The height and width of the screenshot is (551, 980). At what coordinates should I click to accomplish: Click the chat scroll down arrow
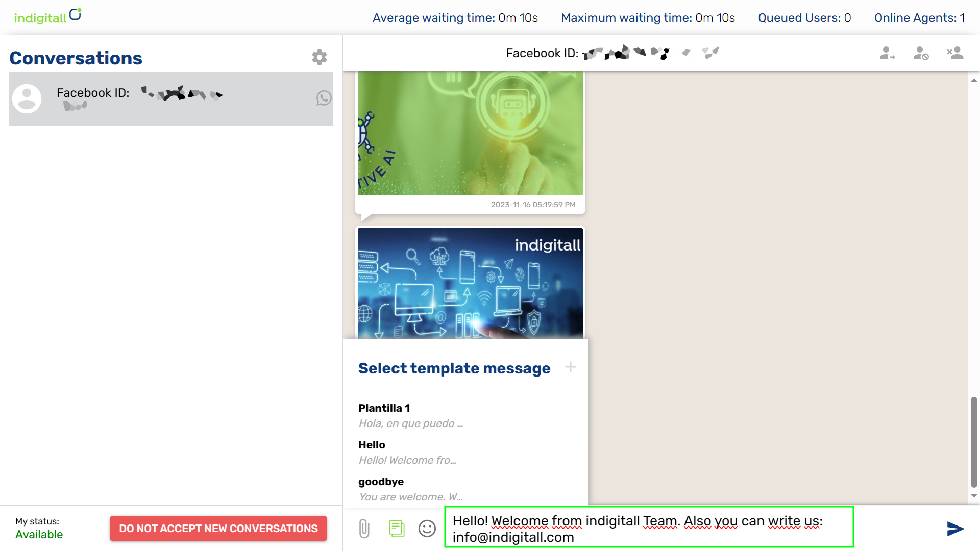974,496
